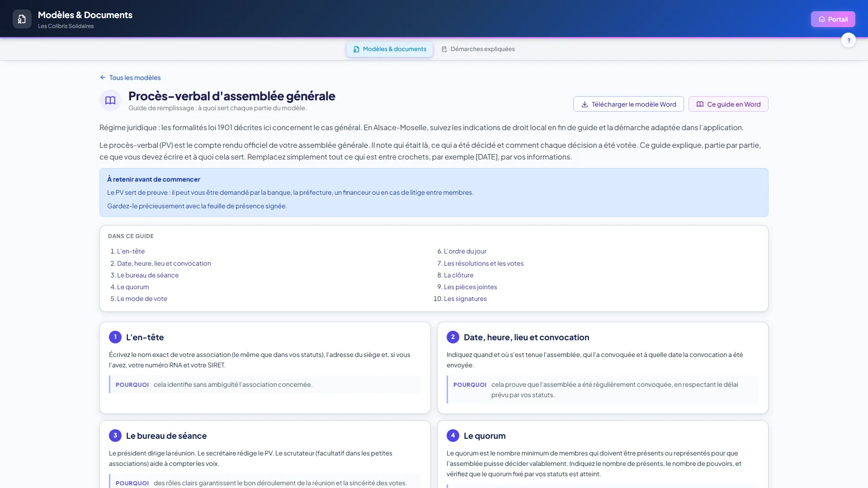Image resolution: width=868 pixels, height=488 pixels.
Task: Select the L'ordre du jour link
Action: pos(465,251)
